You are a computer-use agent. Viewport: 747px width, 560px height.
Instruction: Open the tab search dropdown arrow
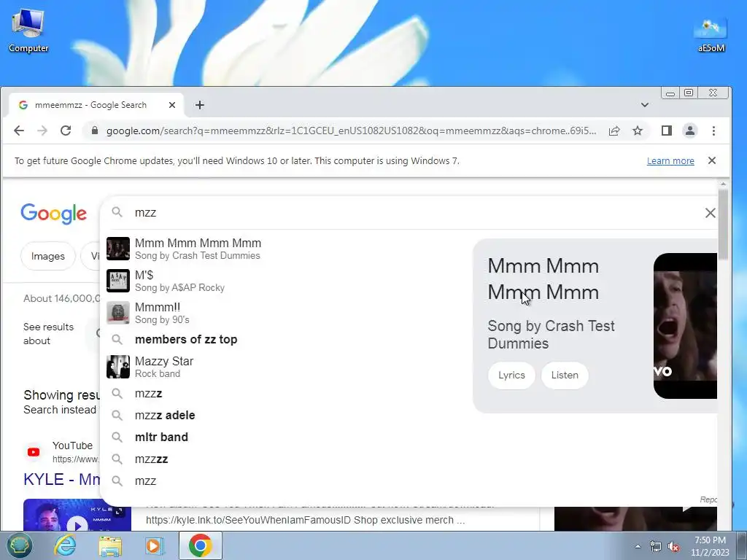(x=645, y=105)
